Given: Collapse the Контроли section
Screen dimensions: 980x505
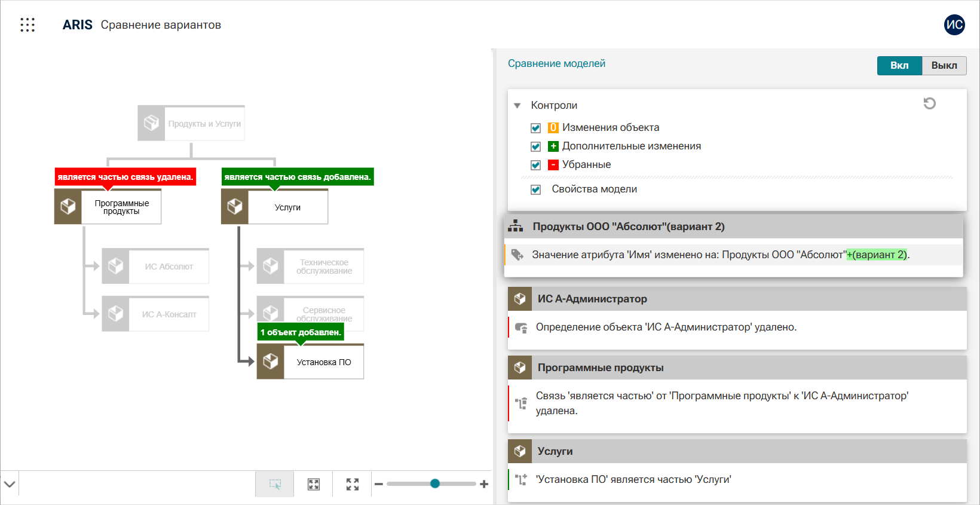Looking at the screenshot, I should coord(517,106).
